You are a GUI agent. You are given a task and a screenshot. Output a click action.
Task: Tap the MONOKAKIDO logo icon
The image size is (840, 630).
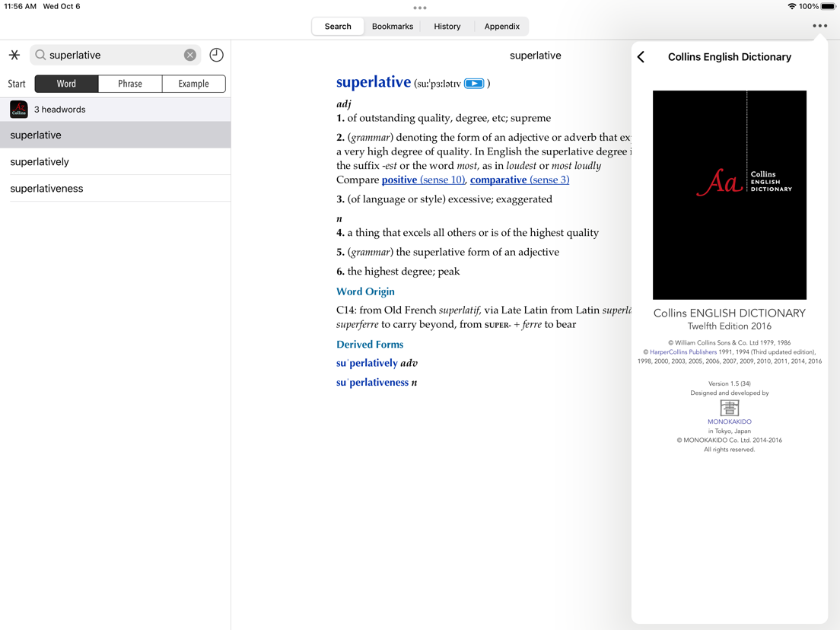pos(729,408)
